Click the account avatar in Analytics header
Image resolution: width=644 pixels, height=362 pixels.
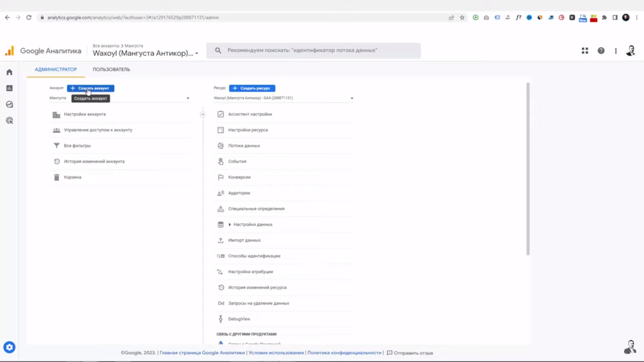point(631,51)
